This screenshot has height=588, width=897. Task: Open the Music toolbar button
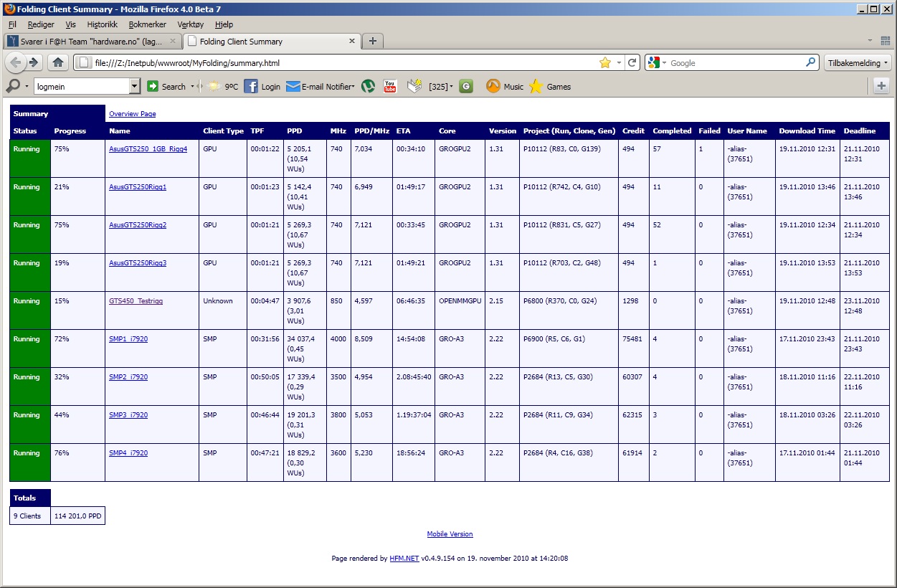point(505,86)
